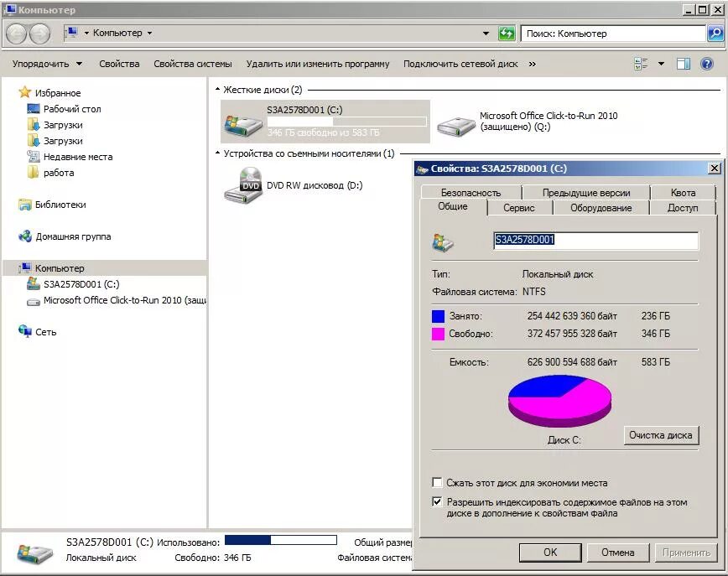Close the Свойства properties dialog
Viewport: 728px width, 576px height.
[x=715, y=168]
